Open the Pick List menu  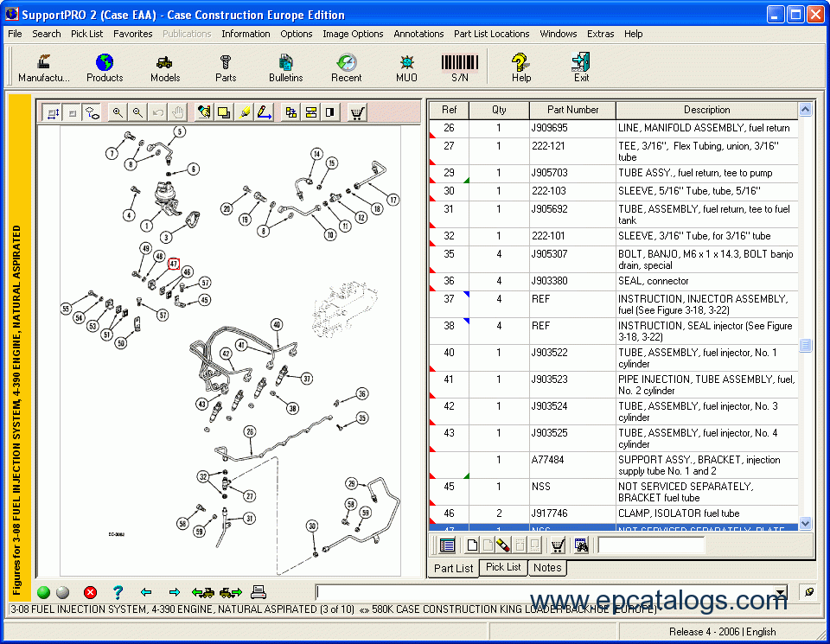coord(86,34)
